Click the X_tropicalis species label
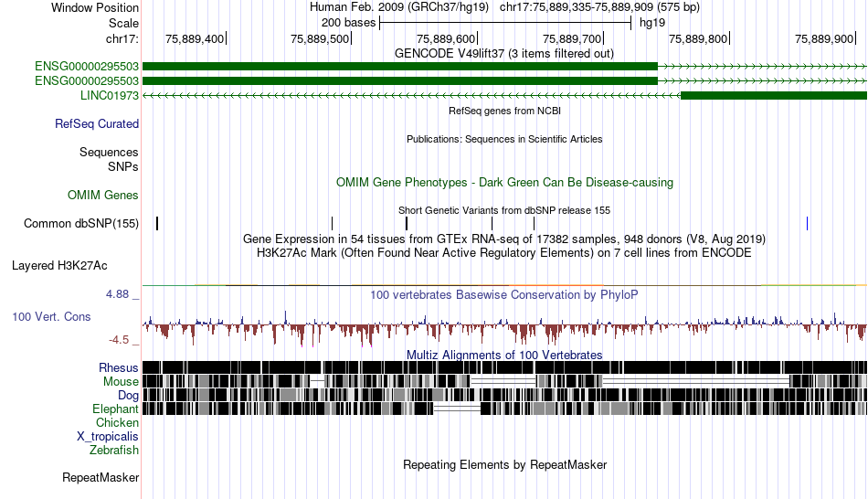Image resolution: width=868 pixels, height=499 pixels. (108, 437)
